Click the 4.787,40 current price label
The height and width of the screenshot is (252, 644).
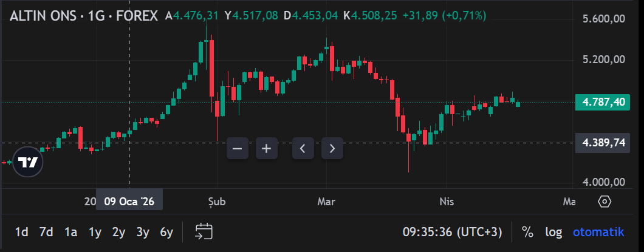click(603, 102)
